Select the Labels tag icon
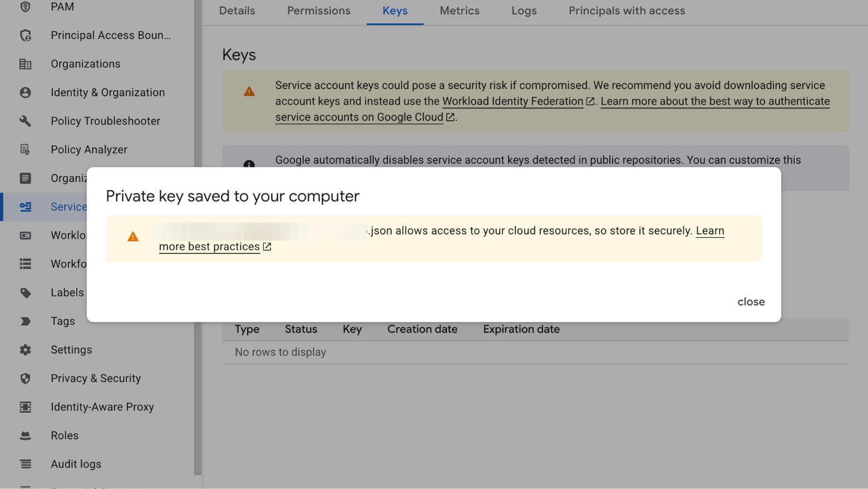Screen dimensions: 868x489 (25, 292)
